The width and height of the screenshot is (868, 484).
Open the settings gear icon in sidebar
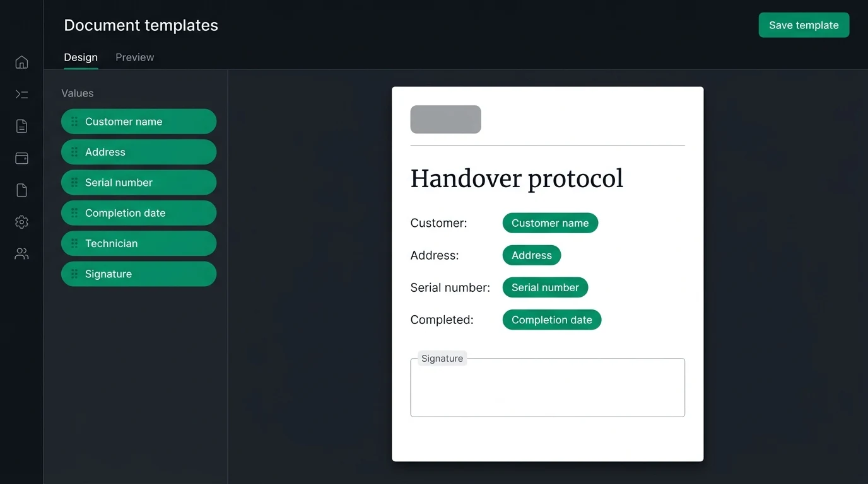[x=21, y=222]
